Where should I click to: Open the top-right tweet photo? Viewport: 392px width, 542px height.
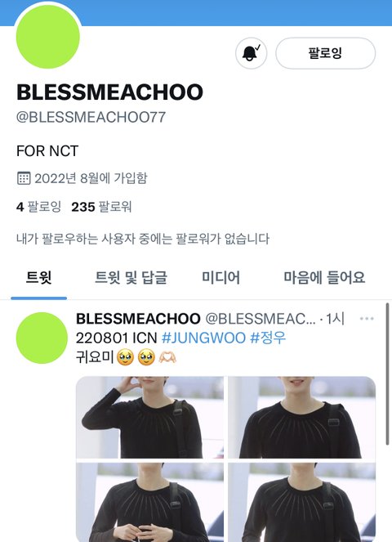tap(302, 417)
